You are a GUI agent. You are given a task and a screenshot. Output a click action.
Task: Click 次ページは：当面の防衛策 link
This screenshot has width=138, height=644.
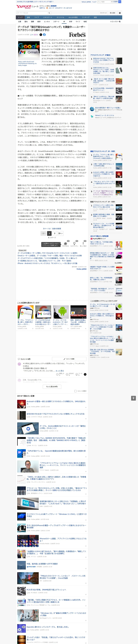[52, 229]
